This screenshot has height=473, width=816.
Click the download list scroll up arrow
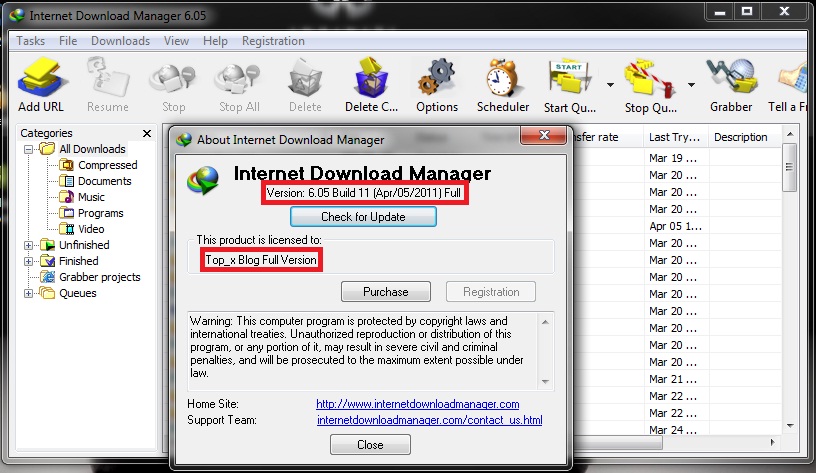pyautogui.click(x=790, y=134)
